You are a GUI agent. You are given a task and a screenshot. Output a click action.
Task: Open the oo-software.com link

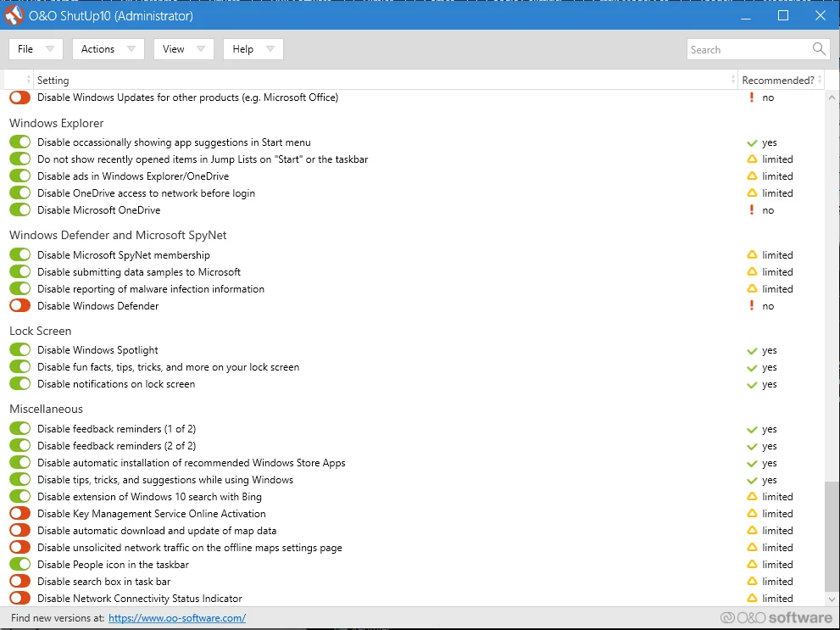pos(177,617)
